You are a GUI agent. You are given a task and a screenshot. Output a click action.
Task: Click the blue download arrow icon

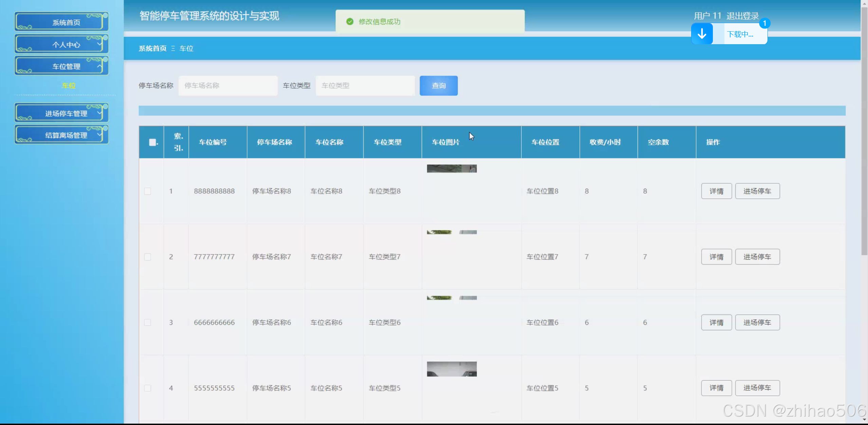(702, 34)
